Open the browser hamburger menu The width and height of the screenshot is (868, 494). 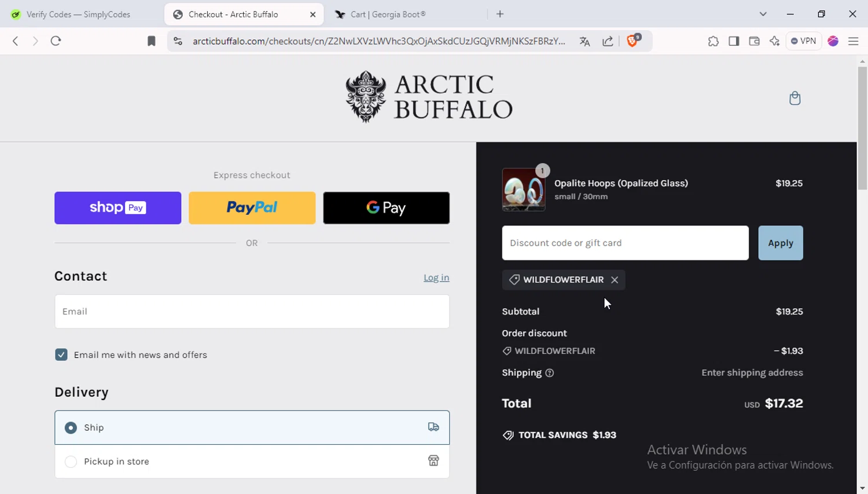pos(853,41)
